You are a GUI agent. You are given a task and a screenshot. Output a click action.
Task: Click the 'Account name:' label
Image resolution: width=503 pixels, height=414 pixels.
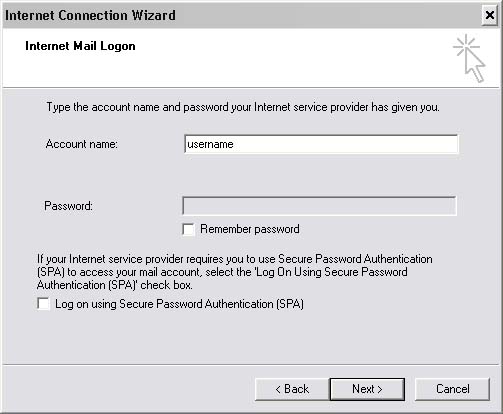click(82, 144)
